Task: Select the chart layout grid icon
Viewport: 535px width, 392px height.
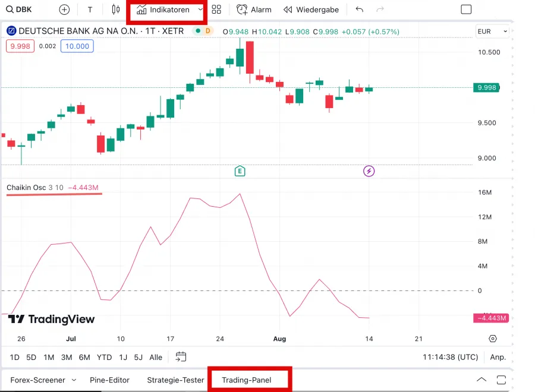Action: (x=216, y=10)
